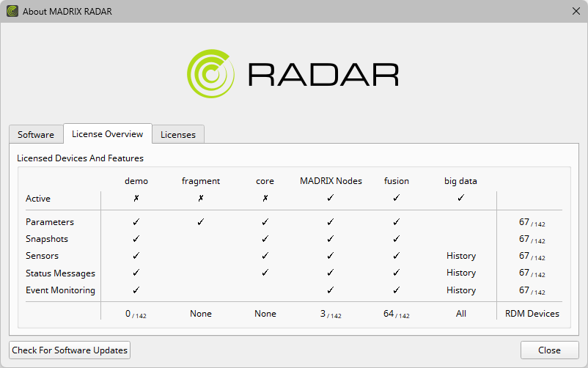Open the Licenses tab
The image size is (588, 368).
click(178, 134)
